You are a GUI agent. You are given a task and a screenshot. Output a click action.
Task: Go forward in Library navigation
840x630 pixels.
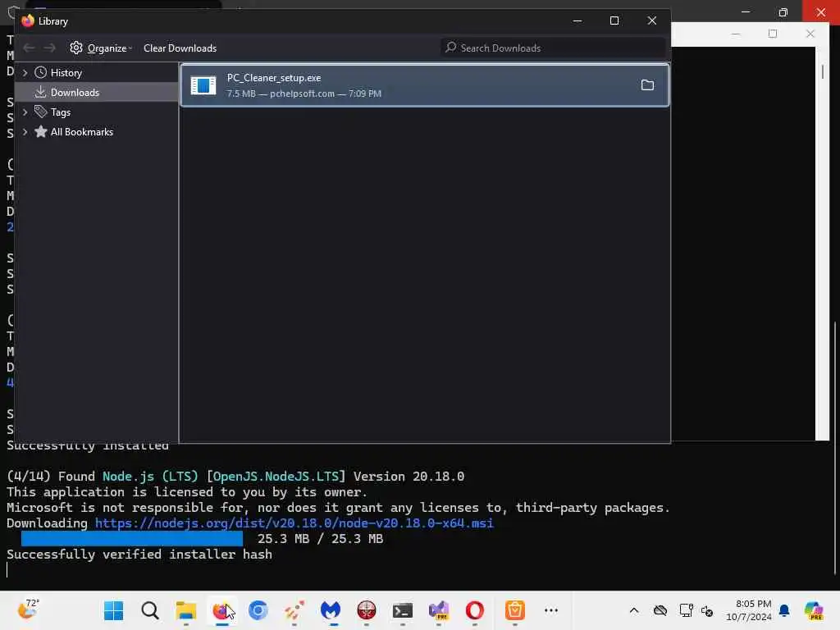49,48
